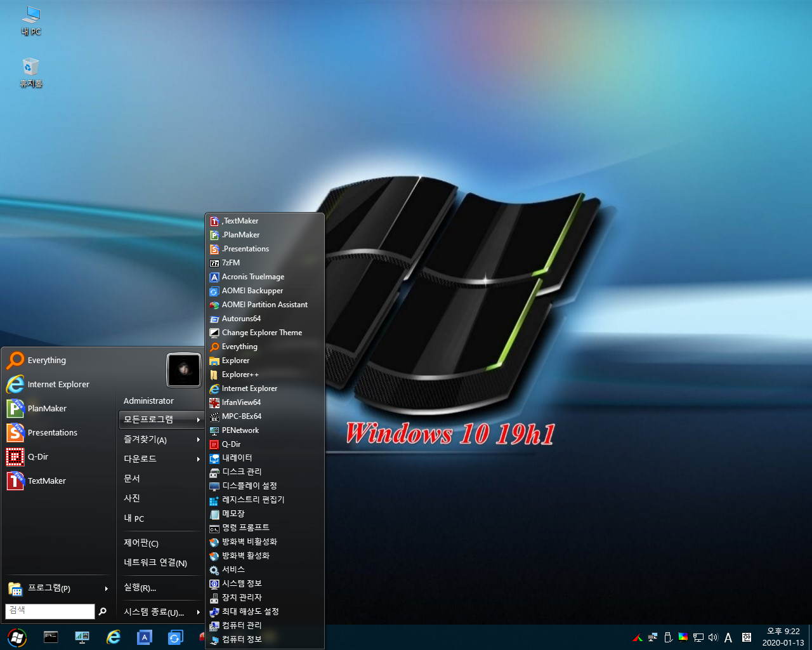Expand 다운로드 submenu
The height and width of the screenshot is (650, 812).
pyautogui.click(x=161, y=459)
